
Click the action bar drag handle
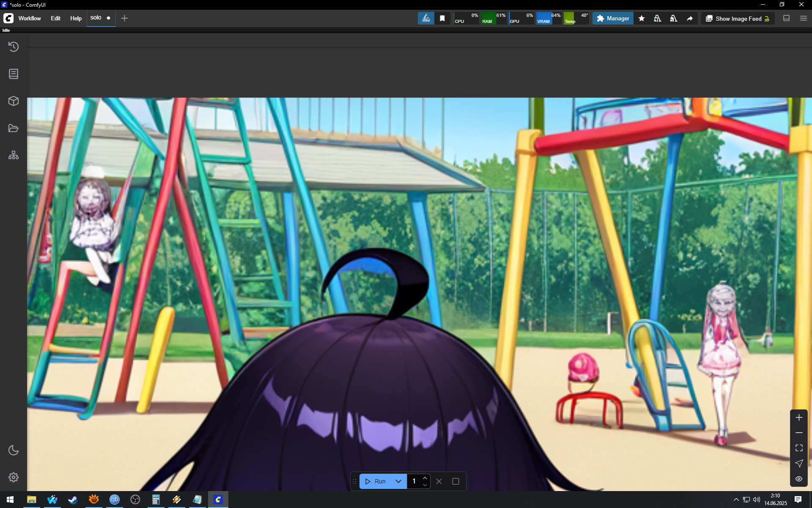[354, 481]
